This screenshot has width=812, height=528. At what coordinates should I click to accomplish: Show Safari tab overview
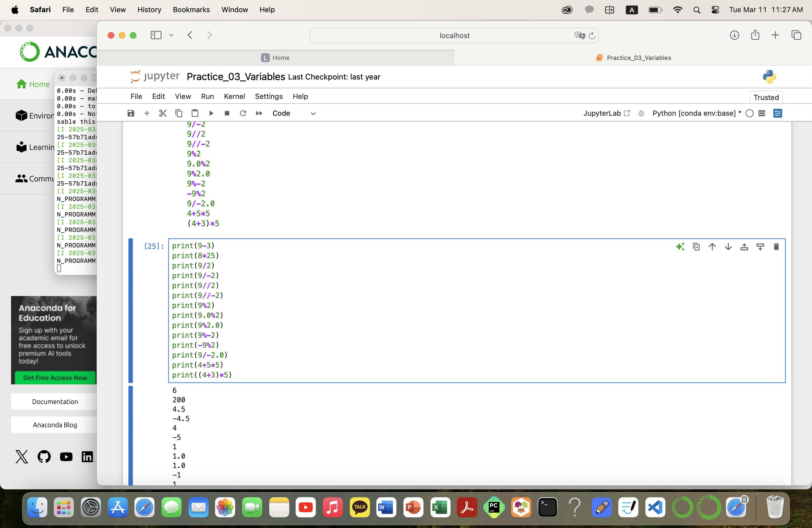point(796,35)
